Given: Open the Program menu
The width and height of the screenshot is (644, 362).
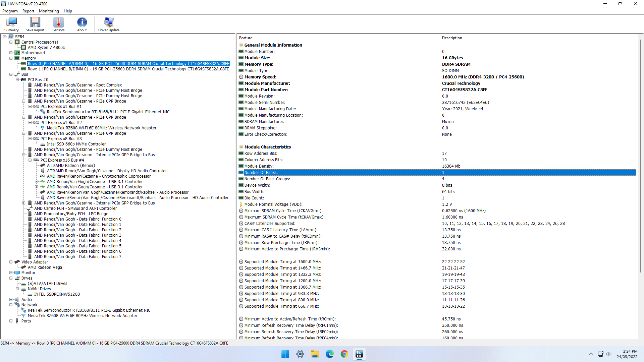Looking at the screenshot, I should click(10, 11).
